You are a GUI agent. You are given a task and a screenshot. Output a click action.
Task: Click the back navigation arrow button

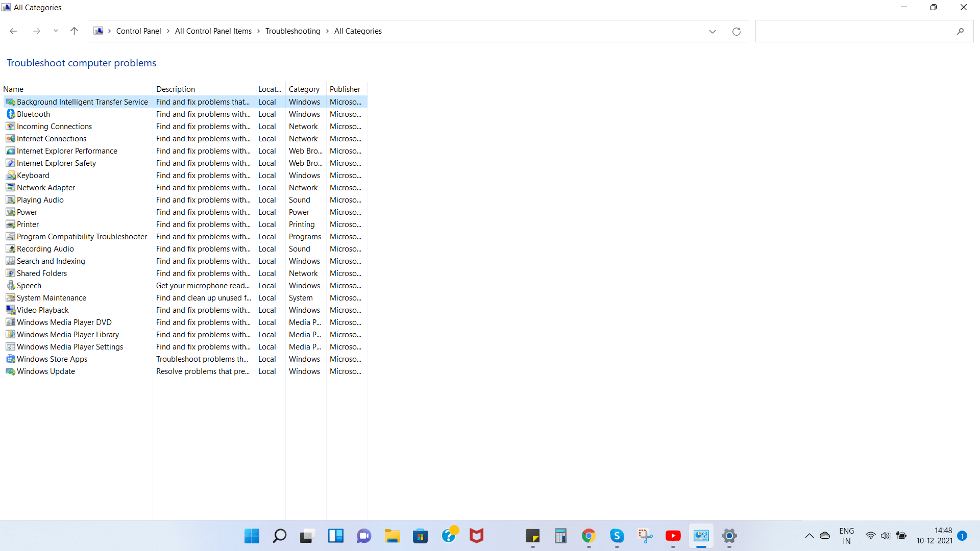[13, 31]
